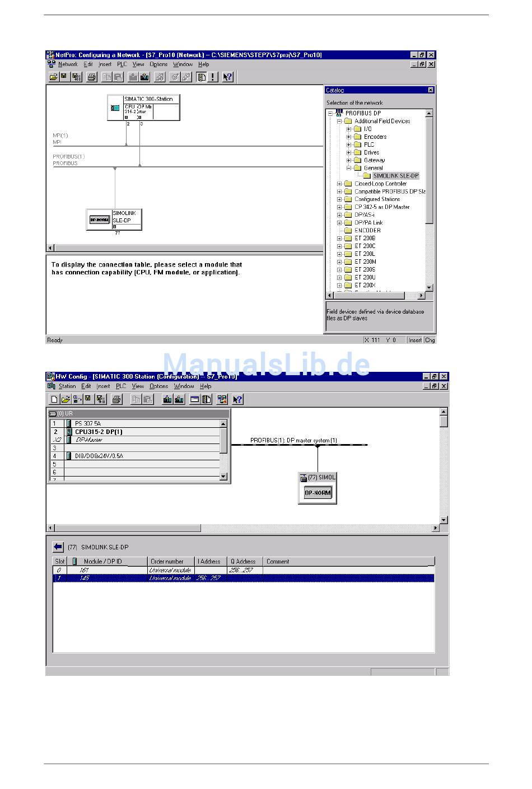Click the Comment column header
This screenshot has width=532, height=789.
[348, 561]
